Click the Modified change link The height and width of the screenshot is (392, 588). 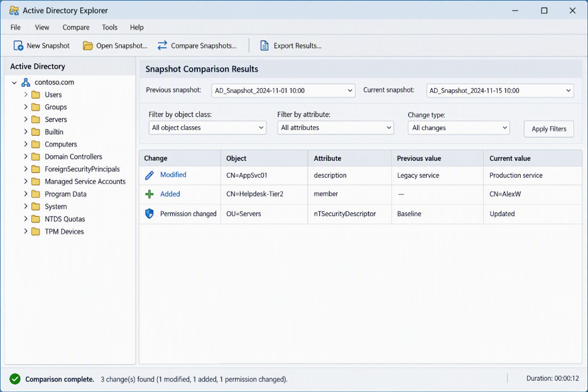173,175
